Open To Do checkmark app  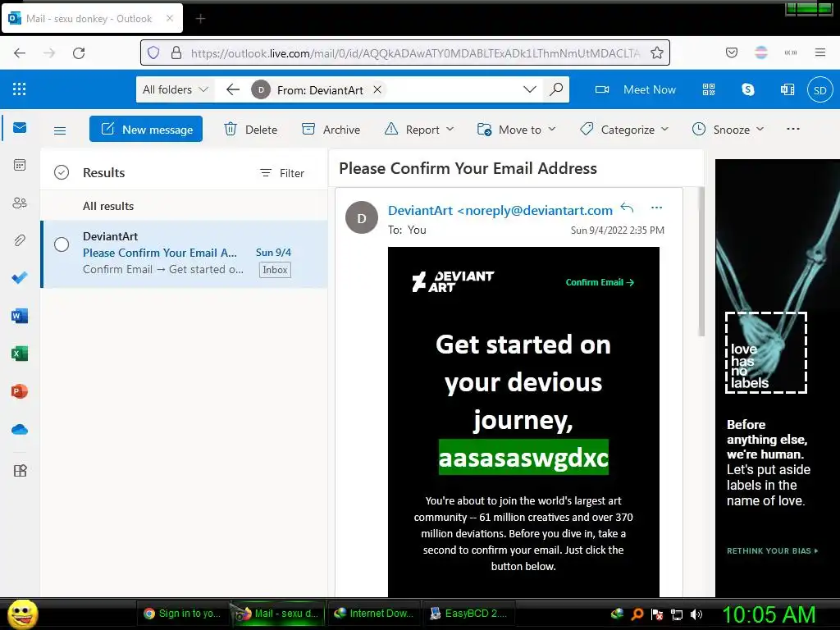pyautogui.click(x=20, y=278)
